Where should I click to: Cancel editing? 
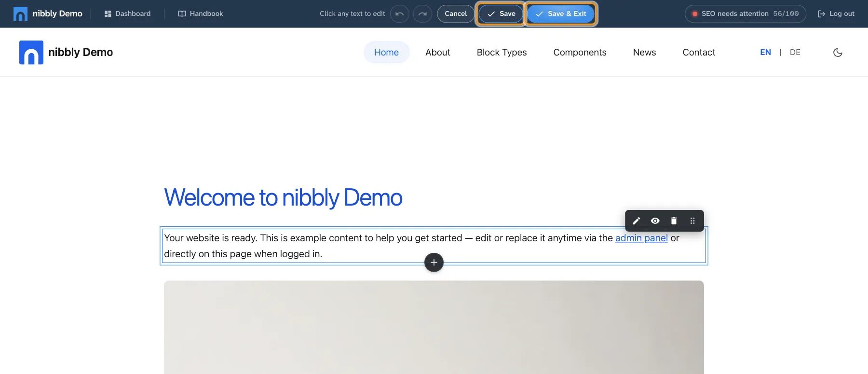[x=456, y=14]
